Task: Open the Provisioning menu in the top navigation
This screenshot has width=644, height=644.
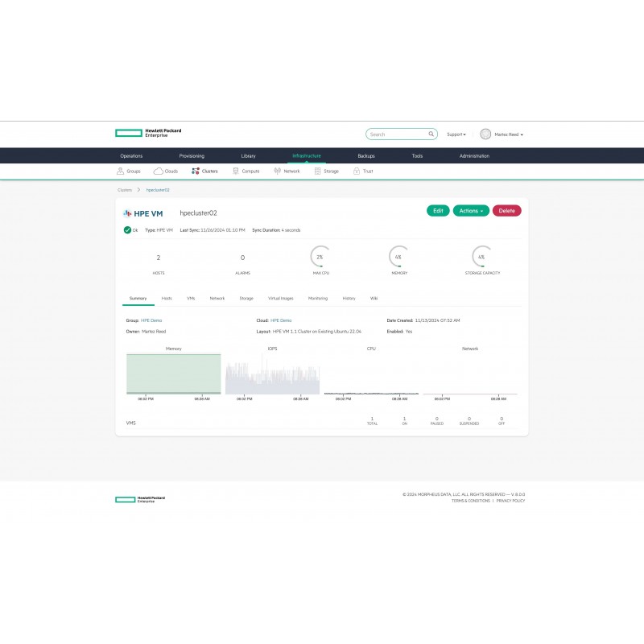Action: point(192,156)
